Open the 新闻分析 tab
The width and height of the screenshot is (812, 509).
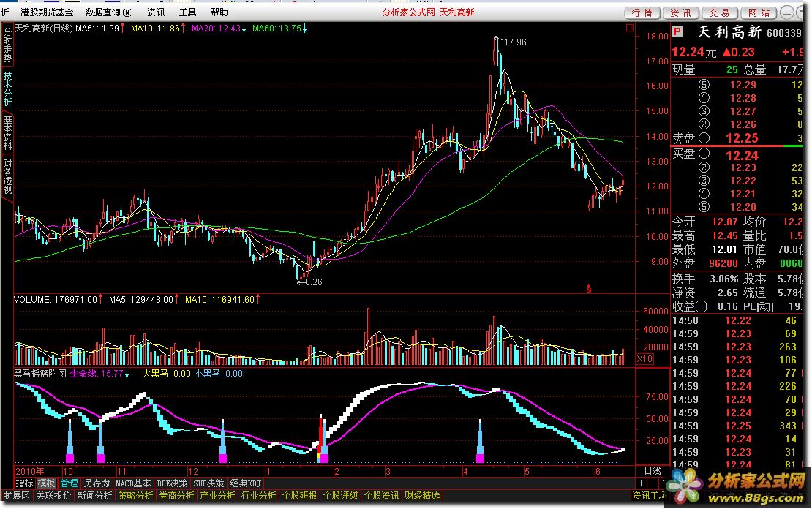[95, 496]
